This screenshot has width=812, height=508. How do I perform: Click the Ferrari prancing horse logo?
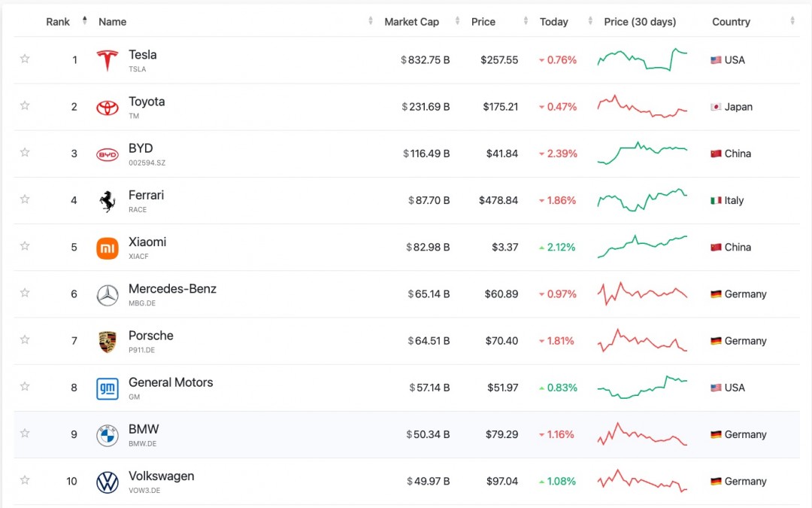tap(108, 201)
